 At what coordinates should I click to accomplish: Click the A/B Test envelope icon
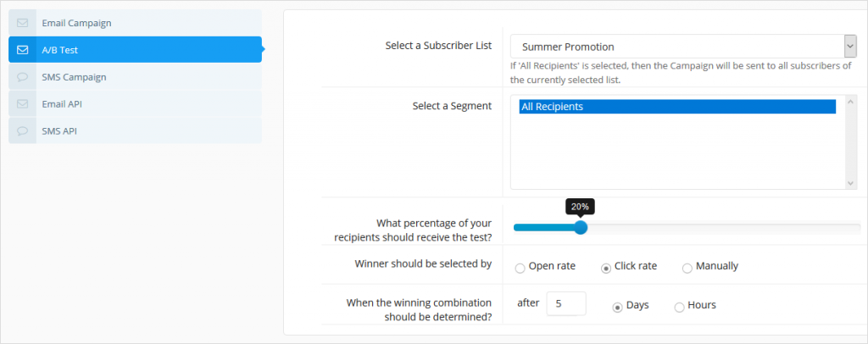[x=22, y=50]
